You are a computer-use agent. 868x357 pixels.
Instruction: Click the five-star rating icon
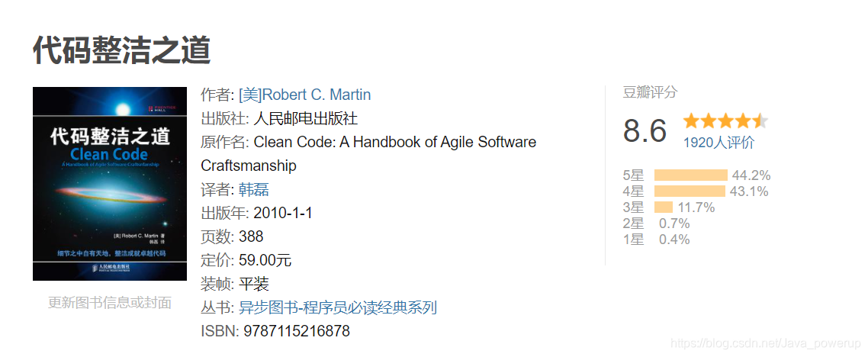tap(725, 121)
